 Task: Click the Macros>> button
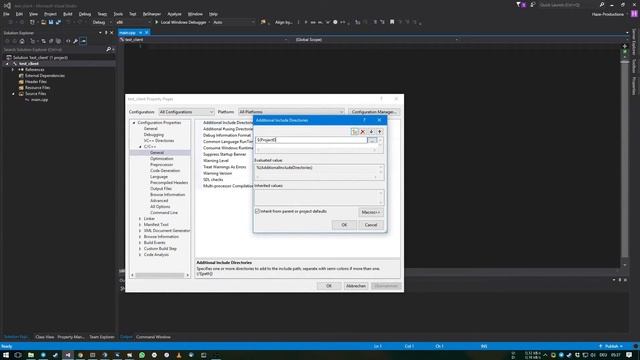pos(370,212)
